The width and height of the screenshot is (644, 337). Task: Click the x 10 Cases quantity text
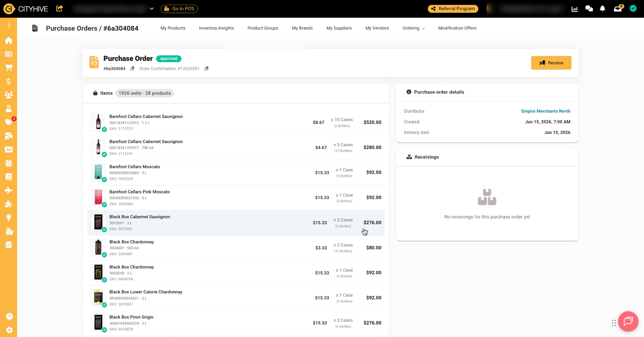pos(342,120)
